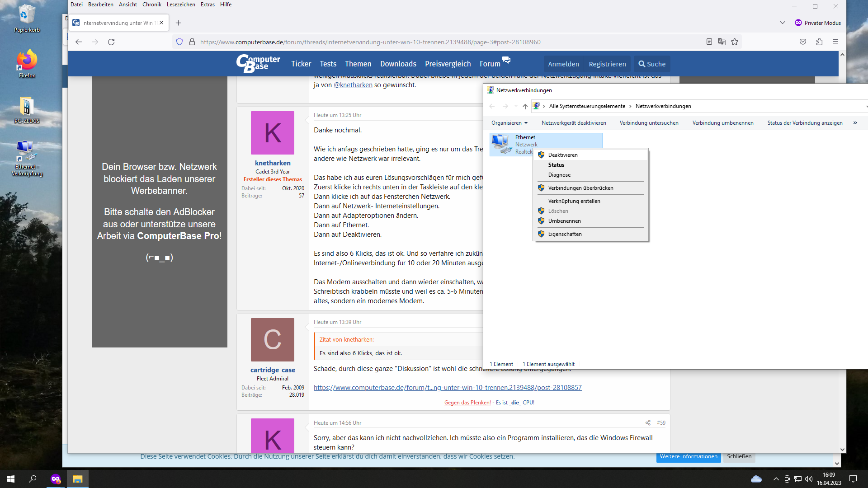Open the Suche search button
The image size is (868, 488).
(652, 64)
